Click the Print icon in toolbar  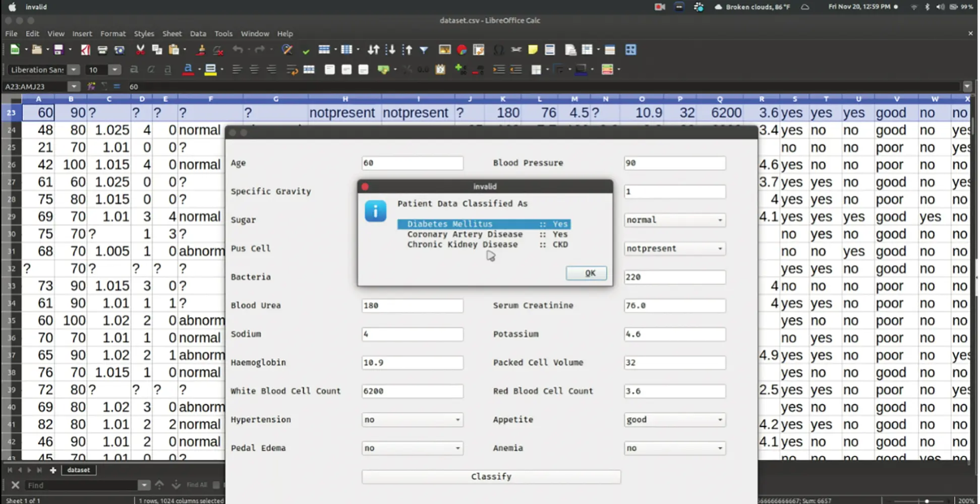click(x=102, y=50)
